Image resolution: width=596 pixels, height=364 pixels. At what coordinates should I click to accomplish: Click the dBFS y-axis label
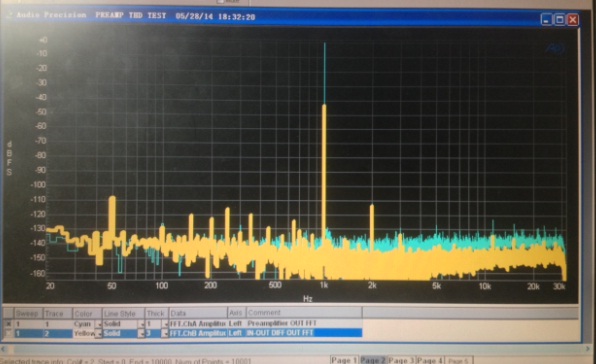9,158
